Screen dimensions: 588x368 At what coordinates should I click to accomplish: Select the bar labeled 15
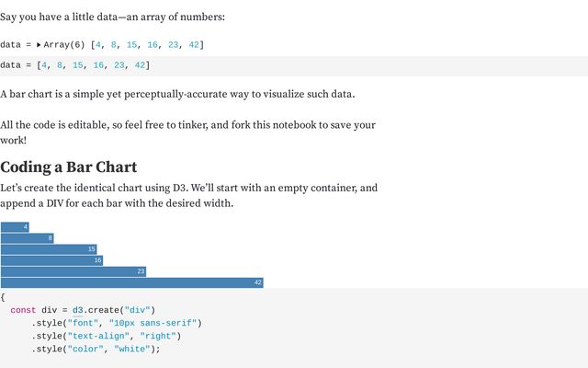(49, 249)
